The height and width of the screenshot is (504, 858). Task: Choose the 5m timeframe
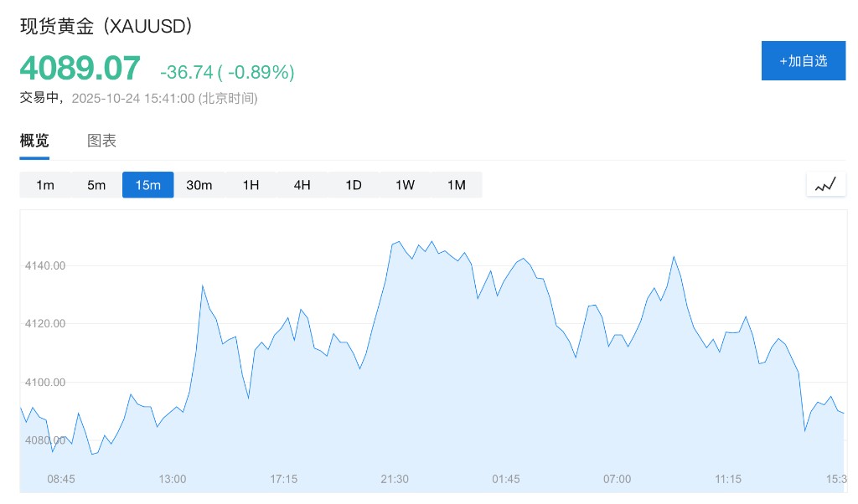pos(96,185)
